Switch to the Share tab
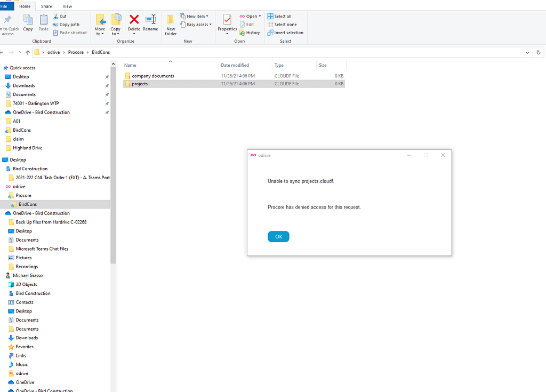 (x=46, y=6)
